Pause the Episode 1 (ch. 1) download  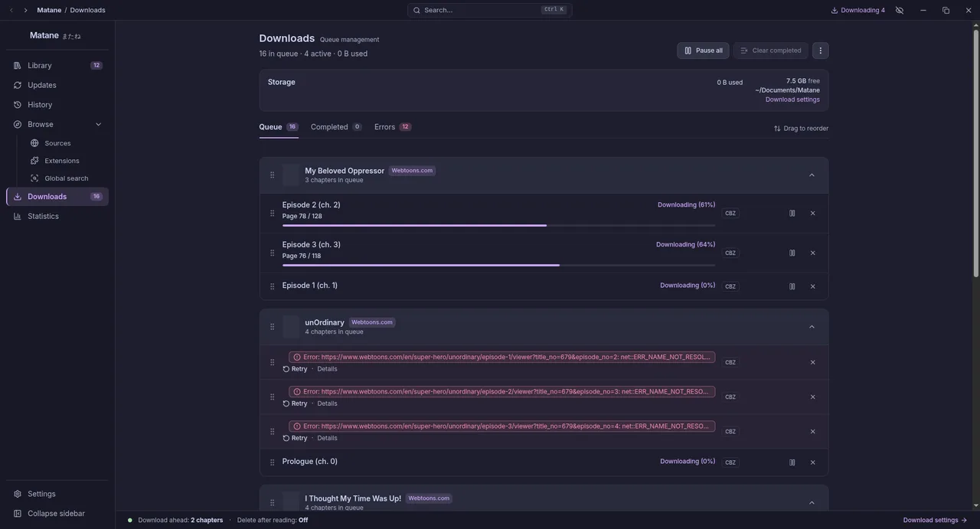pos(792,286)
